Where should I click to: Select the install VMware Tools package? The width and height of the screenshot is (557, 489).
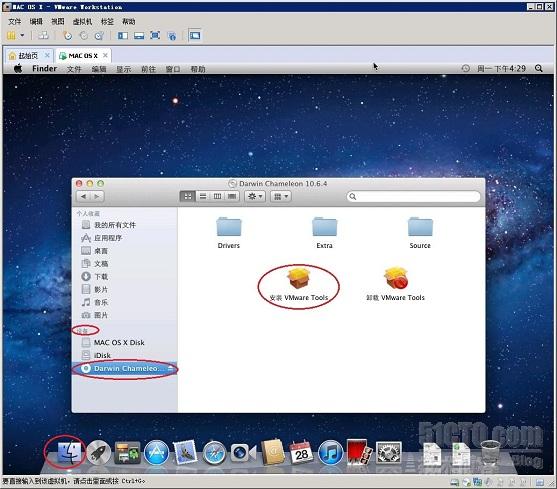tap(299, 284)
